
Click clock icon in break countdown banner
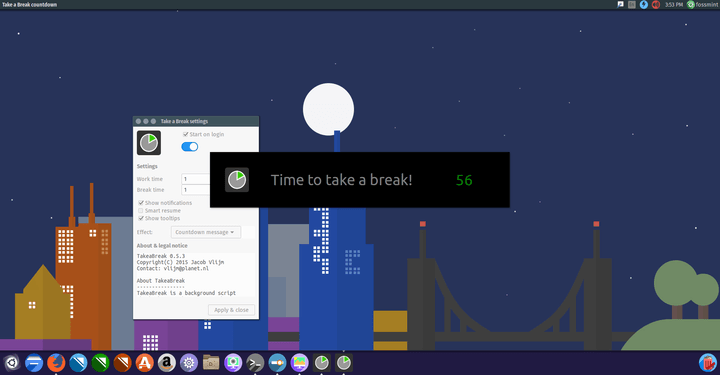click(237, 179)
